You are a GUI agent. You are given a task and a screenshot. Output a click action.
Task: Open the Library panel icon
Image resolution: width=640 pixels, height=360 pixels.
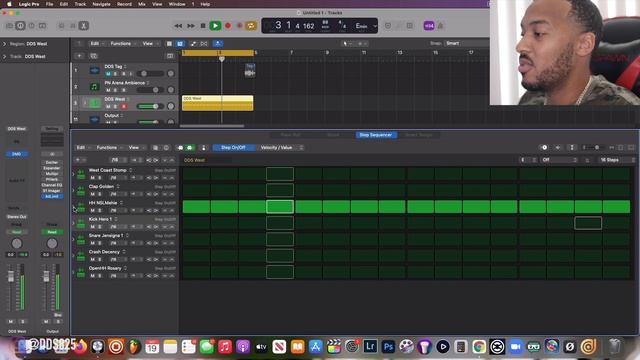point(9,26)
